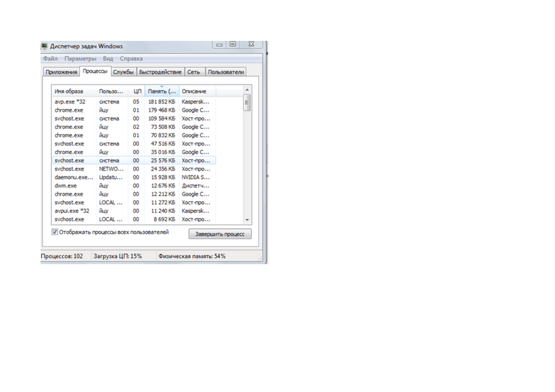Select chrome.exe using 35 016 КБ
This screenshot has height=392, width=555.
(x=134, y=152)
